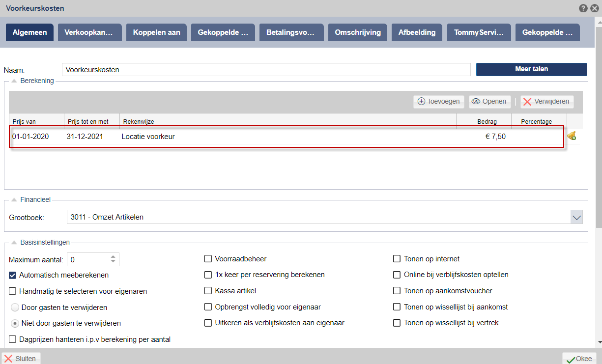
Task: Click the Maximum aantal number field
Action: pyautogui.click(x=88, y=259)
